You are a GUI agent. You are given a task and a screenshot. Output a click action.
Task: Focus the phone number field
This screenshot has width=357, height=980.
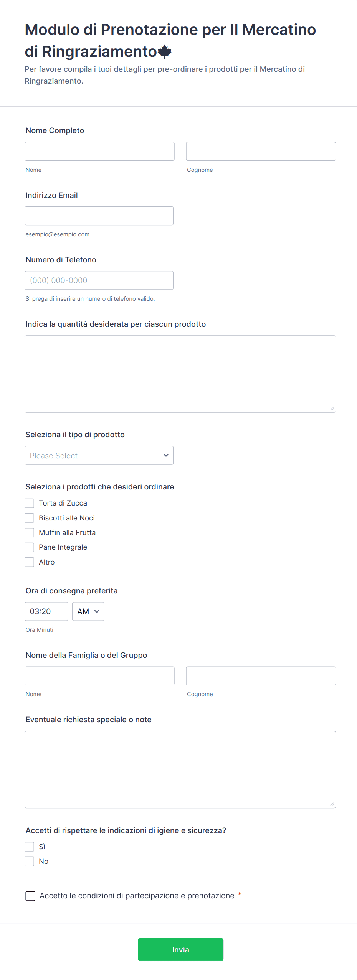point(99,280)
